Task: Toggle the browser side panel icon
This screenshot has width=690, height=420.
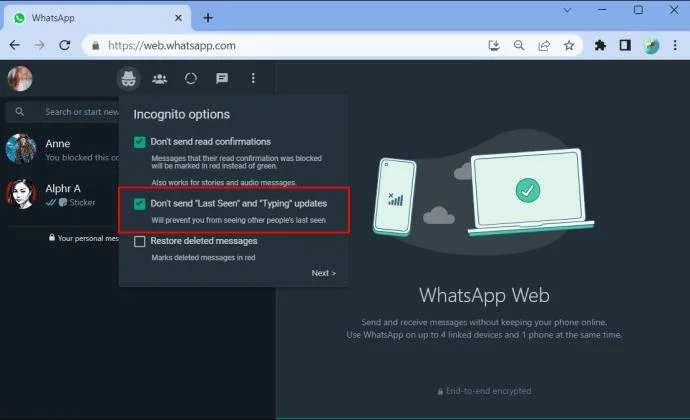Action: (625, 45)
